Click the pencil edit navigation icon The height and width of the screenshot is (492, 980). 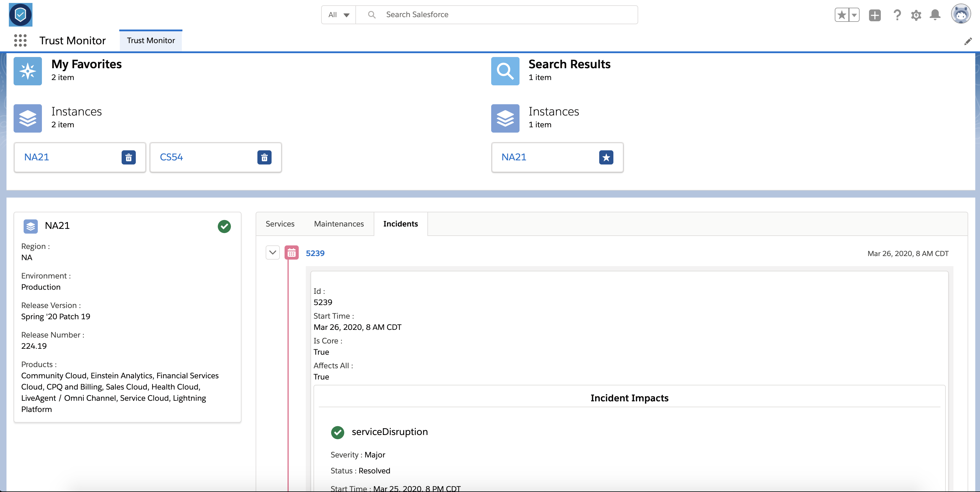point(968,41)
